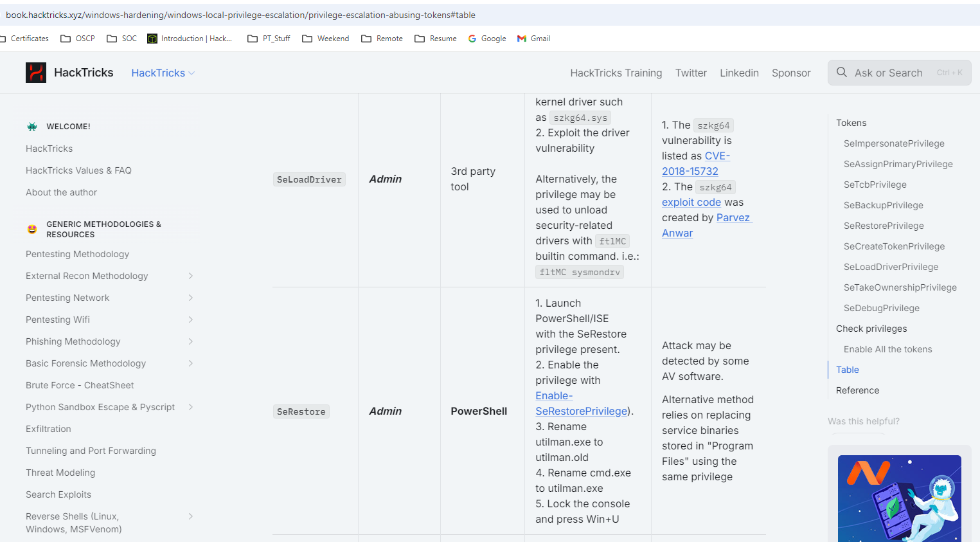Open HackTricks Values & FAQ page
The image size is (980, 542).
tap(78, 170)
